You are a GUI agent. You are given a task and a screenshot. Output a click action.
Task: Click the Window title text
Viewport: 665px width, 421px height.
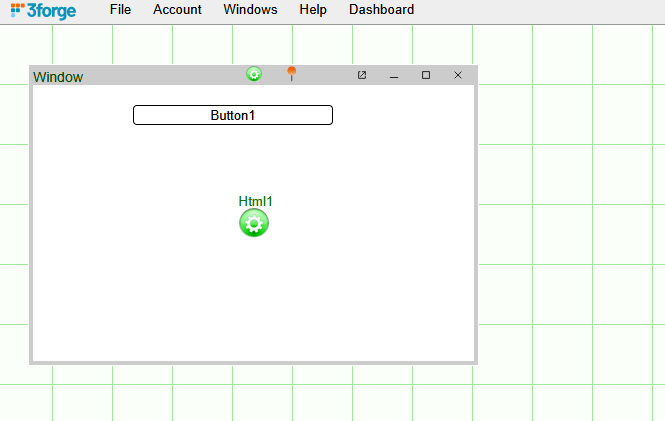click(58, 77)
